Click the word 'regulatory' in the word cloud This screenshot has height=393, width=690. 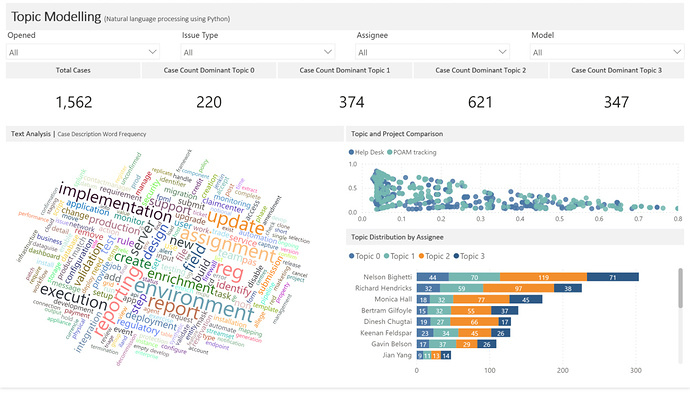click(x=138, y=327)
